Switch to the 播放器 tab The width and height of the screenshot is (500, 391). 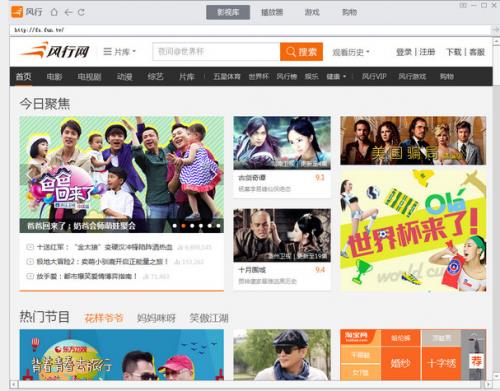click(x=272, y=12)
